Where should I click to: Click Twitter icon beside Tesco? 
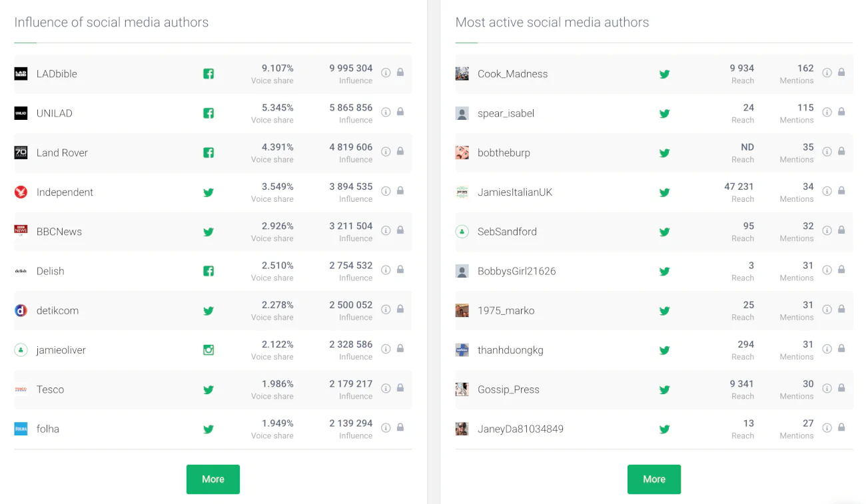tap(209, 389)
